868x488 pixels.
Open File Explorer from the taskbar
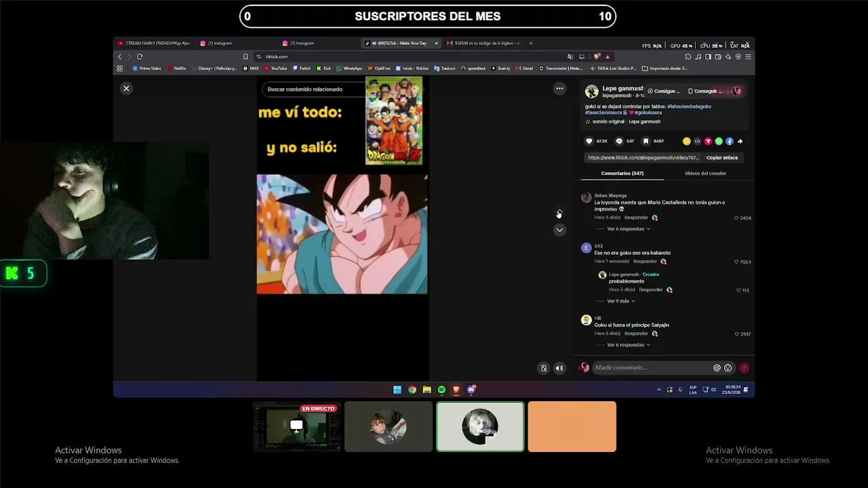click(x=427, y=390)
